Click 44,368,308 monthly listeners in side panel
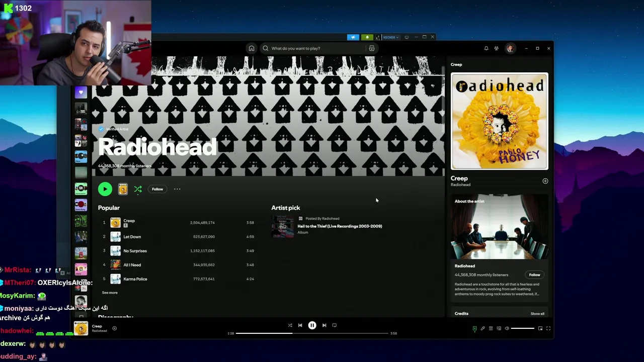The image size is (644, 362). click(x=481, y=275)
